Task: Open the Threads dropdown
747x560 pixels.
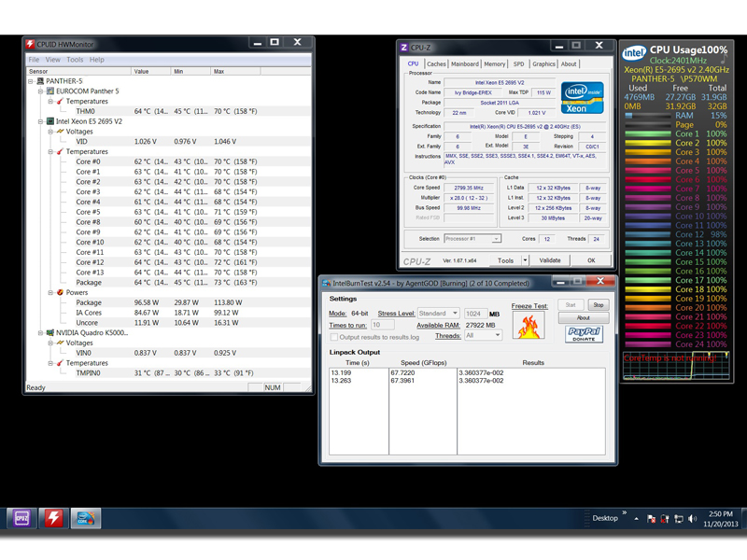Action: tap(483, 335)
